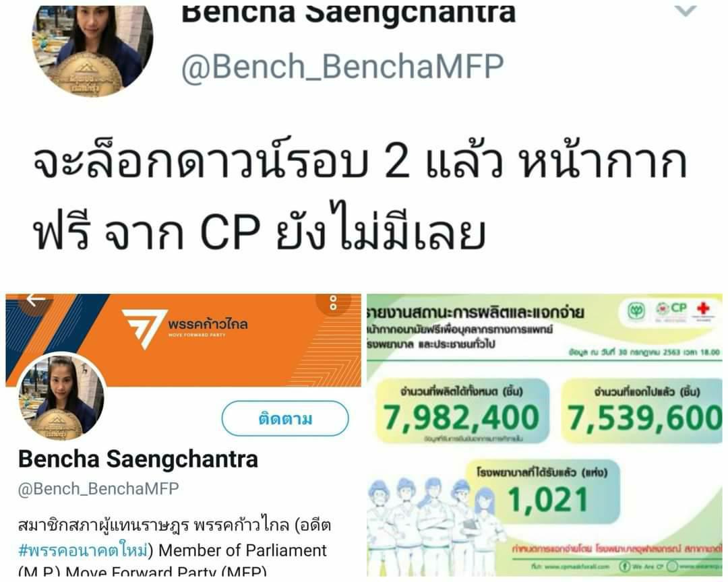Open the Facebook We Are CP icon
The width and height of the screenshot is (728, 582).
tap(625, 567)
